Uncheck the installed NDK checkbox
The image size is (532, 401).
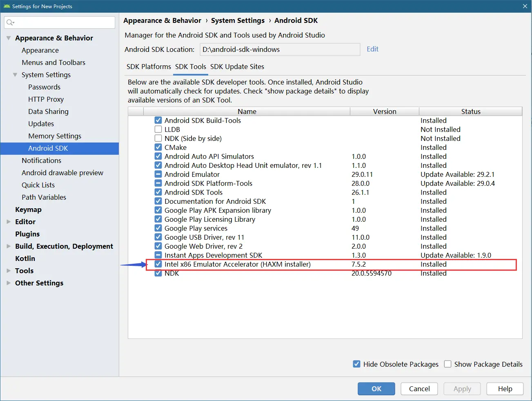click(158, 273)
